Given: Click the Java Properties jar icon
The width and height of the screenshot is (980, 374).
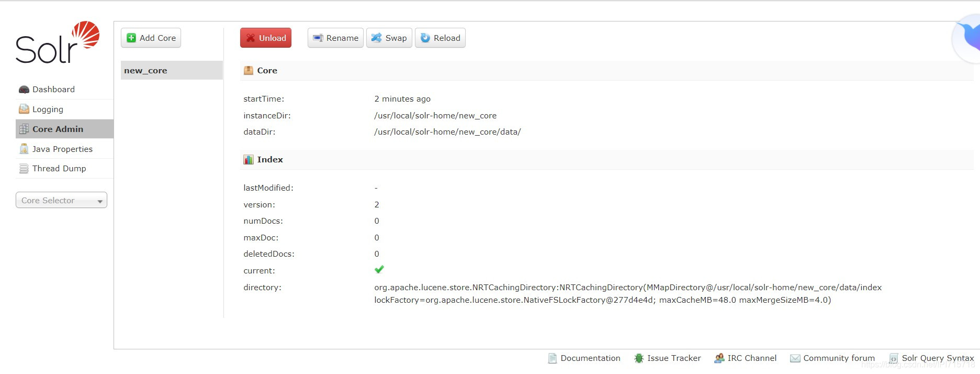Looking at the screenshot, I should 24,149.
